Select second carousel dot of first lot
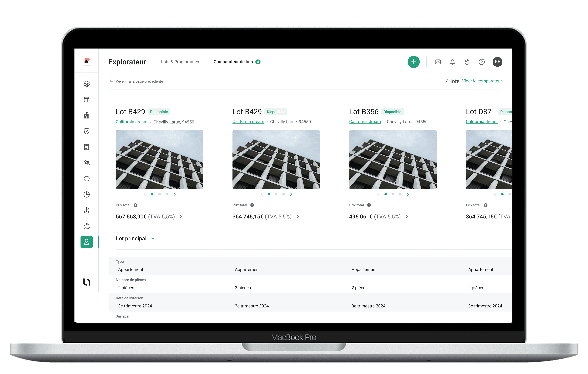 tap(159, 194)
